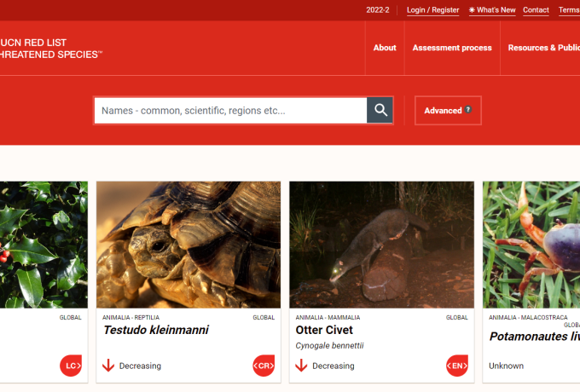Screen dimensions: 580x392
Task: Click the LC status badge on the holly card
Action: tap(71, 366)
